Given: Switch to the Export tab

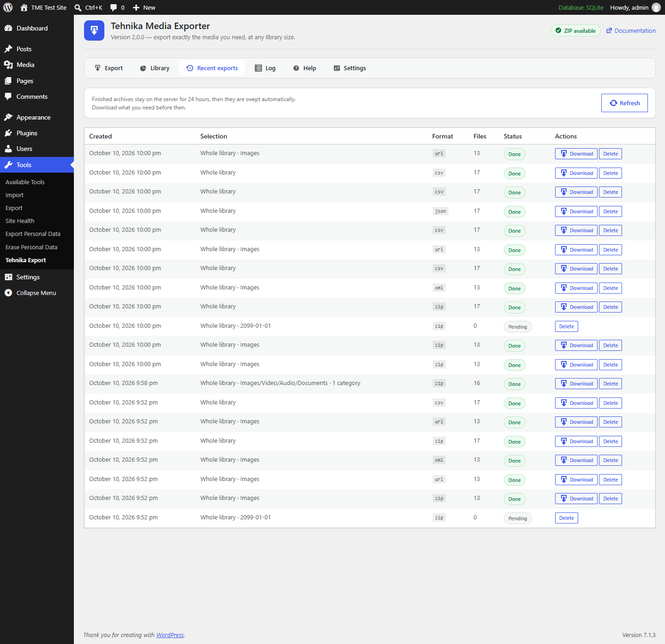Looking at the screenshot, I should [109, 68].
